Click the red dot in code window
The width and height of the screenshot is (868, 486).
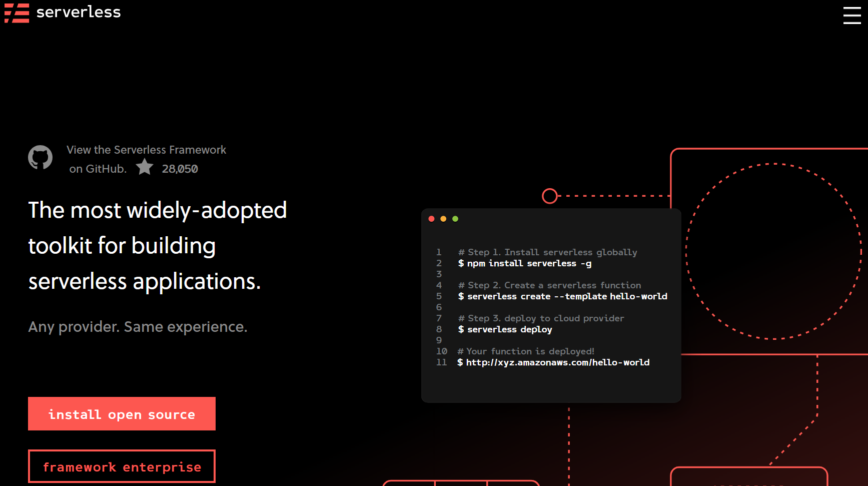click(x=432, y=219)
